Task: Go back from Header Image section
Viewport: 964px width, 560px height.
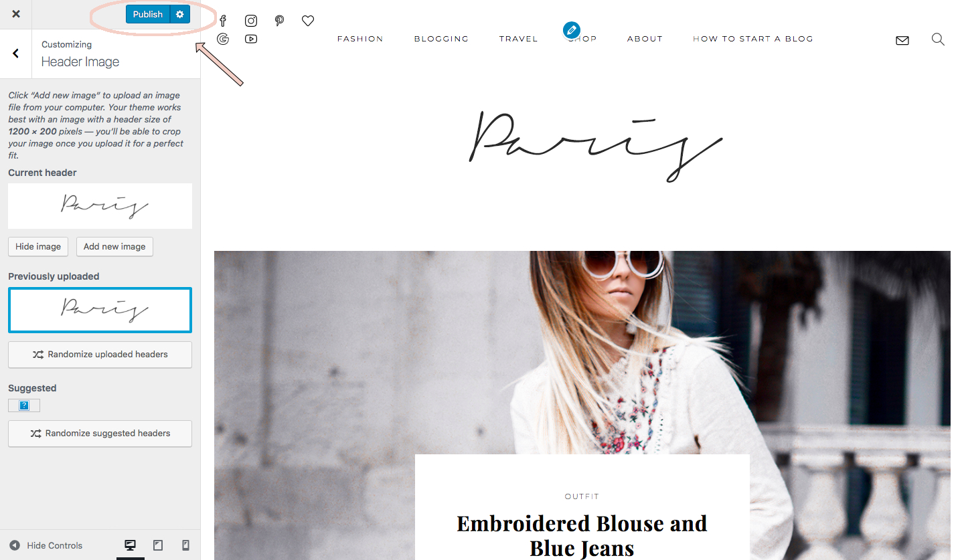Action: point(15,54)
